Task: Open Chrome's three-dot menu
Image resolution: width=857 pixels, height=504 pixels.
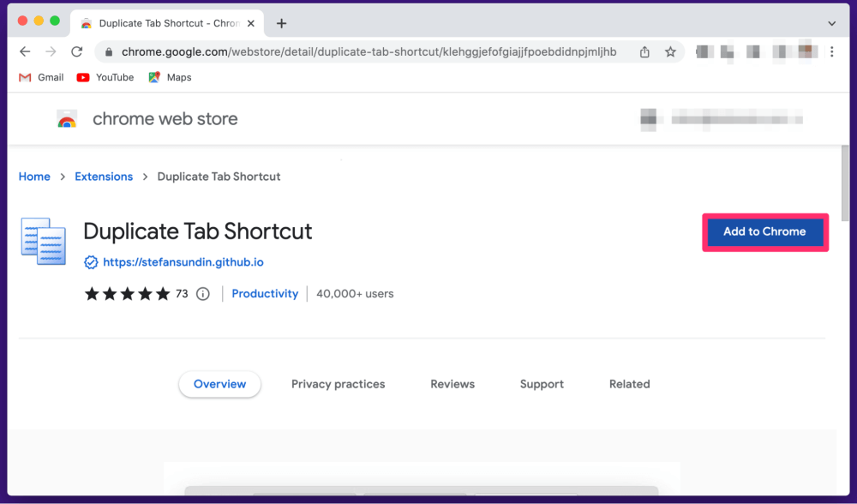Action: (x=832, y=52)
